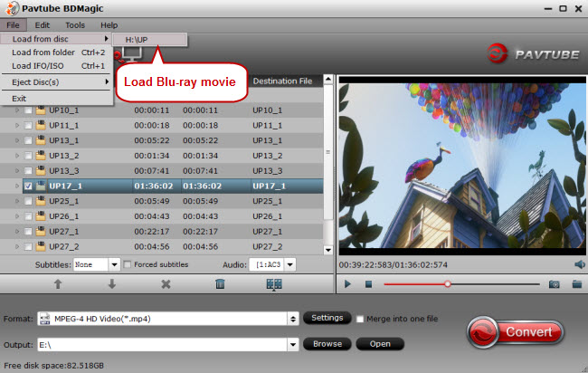The width and height of the screenshot is (588, 373).
Task: Click the move up arrow icon
Action: point(58,284)
